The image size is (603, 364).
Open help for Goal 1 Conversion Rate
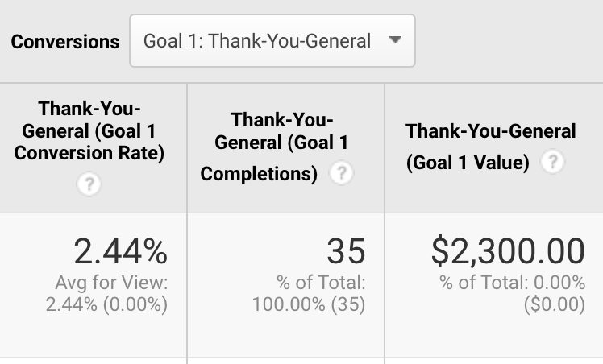(89, 185)
